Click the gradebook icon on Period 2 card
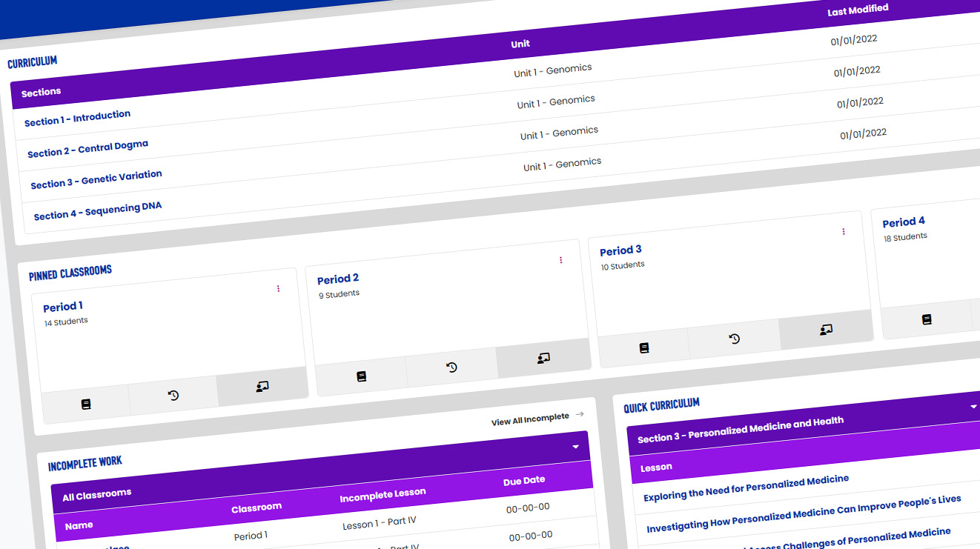 361,376
